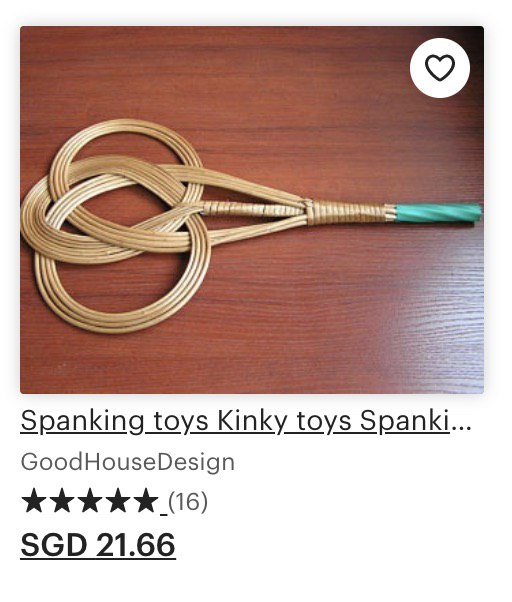The height and width of the screenshot is (602, 512).
Task: Click the wrapped rattan binding near the handle
Action: 347,213
